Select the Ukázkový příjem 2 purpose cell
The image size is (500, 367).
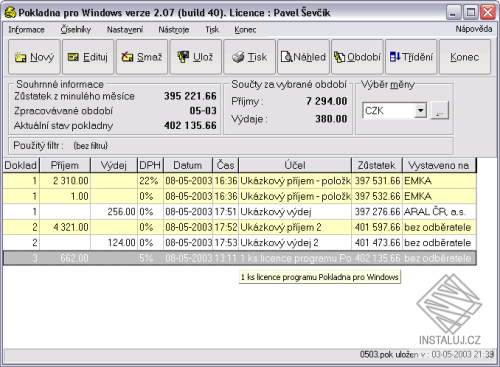295,227
